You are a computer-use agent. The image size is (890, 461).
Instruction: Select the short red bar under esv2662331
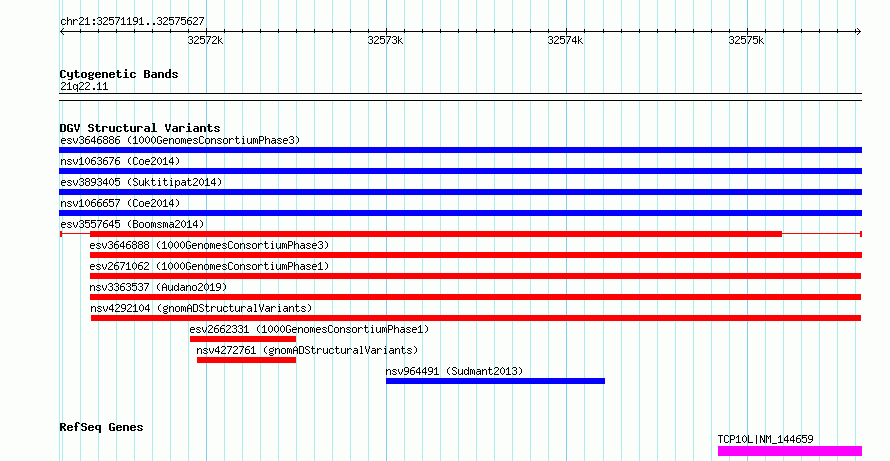[243, 339]
